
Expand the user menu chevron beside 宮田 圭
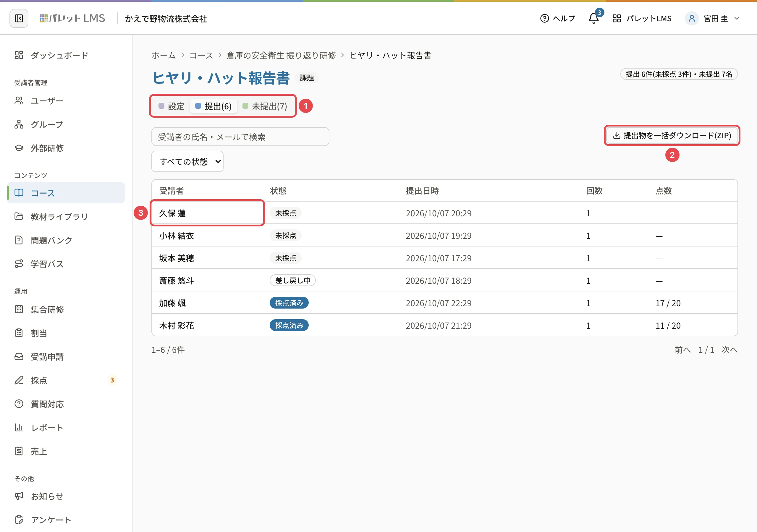737,18
